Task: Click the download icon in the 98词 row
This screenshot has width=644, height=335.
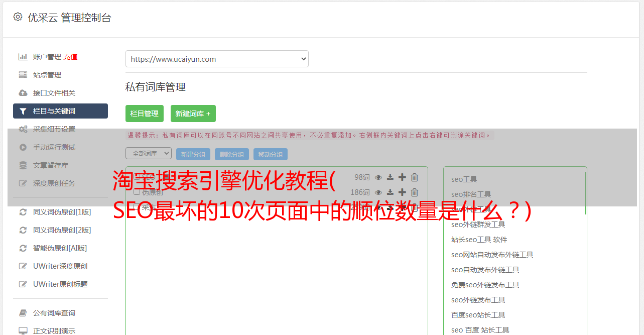Action: pos(390,177)
